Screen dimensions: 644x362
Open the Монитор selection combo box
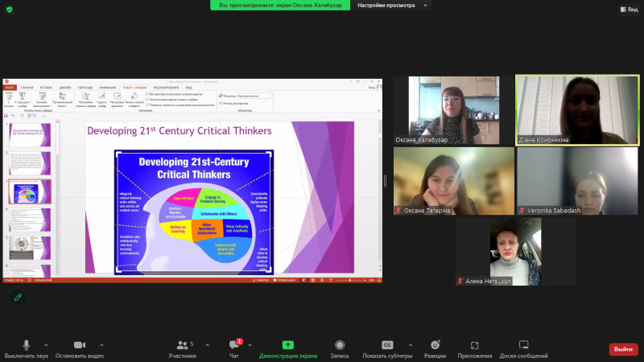[254, 96]
